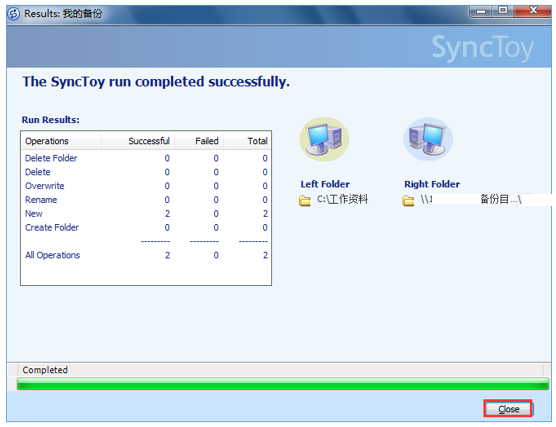
Task: Select the Delete Folder row label
Action: point(51,158)
